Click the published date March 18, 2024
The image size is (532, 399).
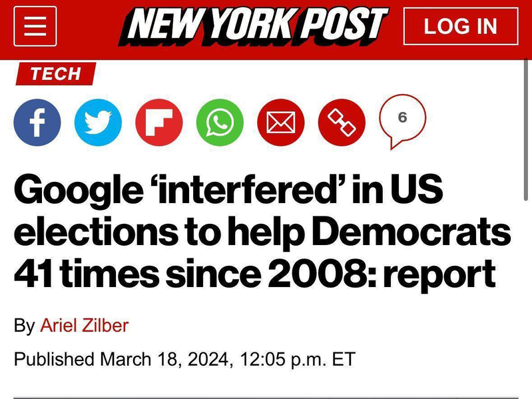click(164, 359)
